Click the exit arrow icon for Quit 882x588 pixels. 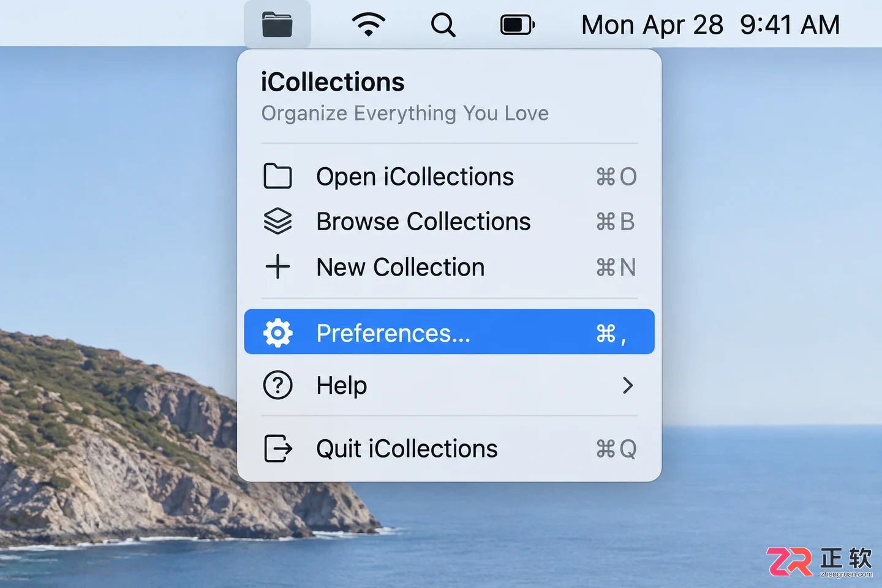click(277, 448)
